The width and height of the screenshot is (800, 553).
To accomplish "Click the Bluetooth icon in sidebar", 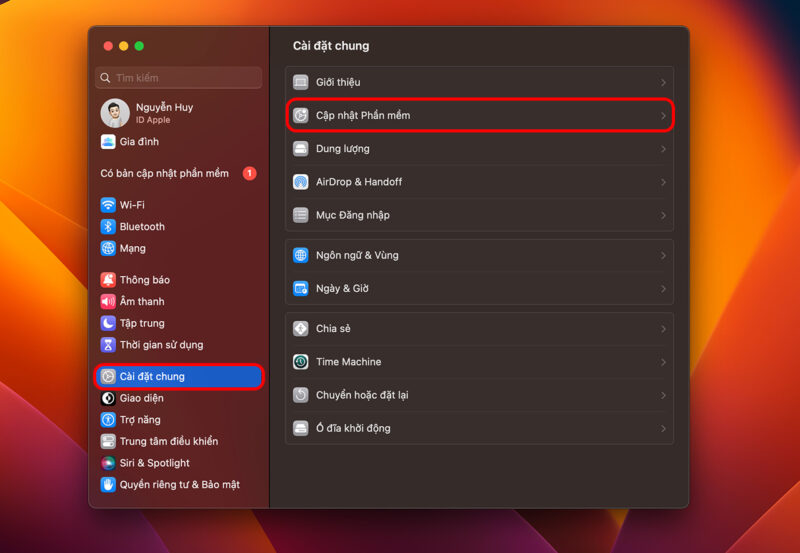I will pyautogui.click(x=108, y=227).
